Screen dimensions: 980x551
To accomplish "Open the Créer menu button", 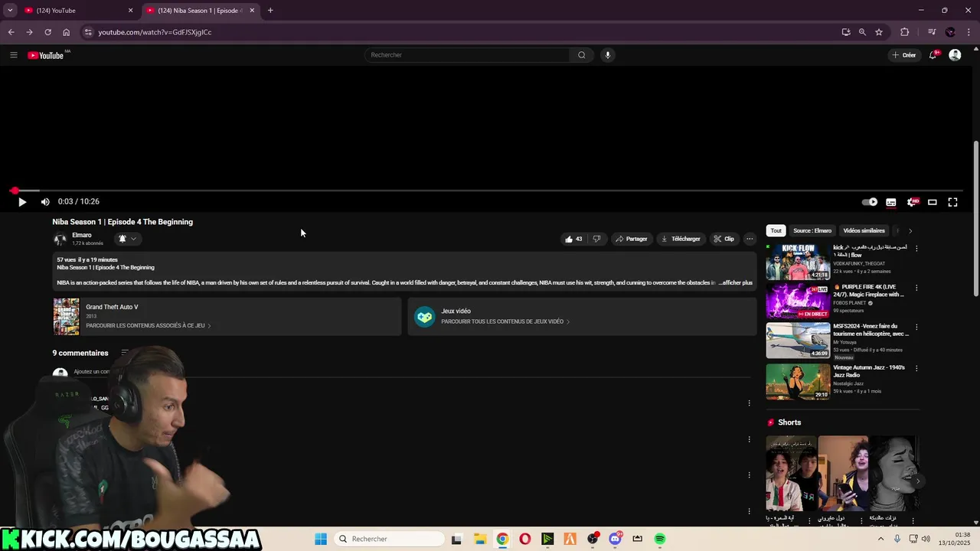I will coord(904,55).
